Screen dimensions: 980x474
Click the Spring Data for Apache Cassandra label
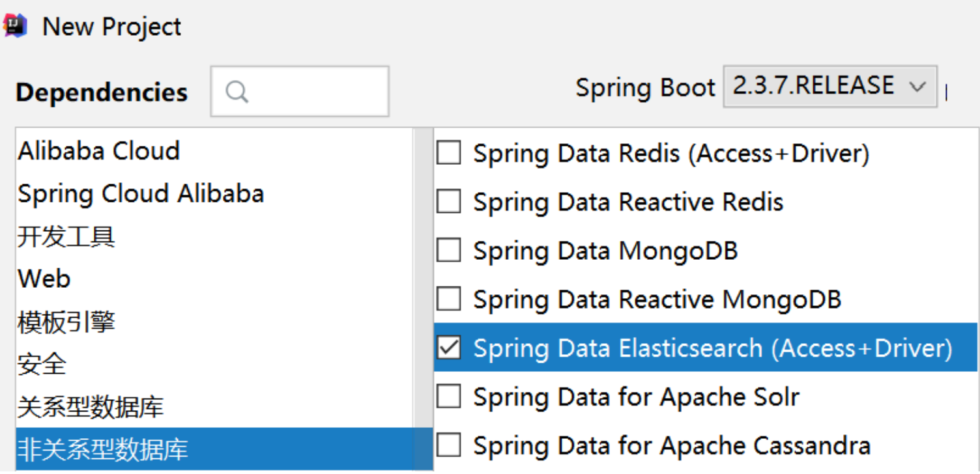click(672, 446)
